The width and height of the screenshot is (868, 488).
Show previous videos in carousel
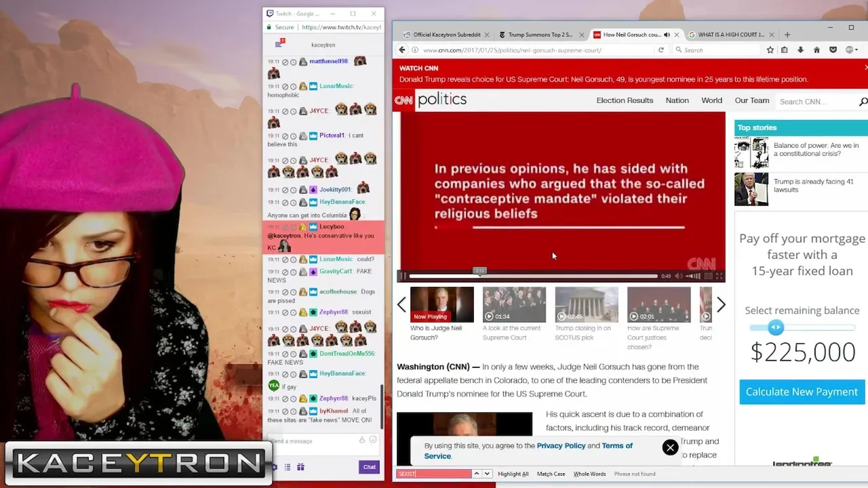[x=401, y=305]
